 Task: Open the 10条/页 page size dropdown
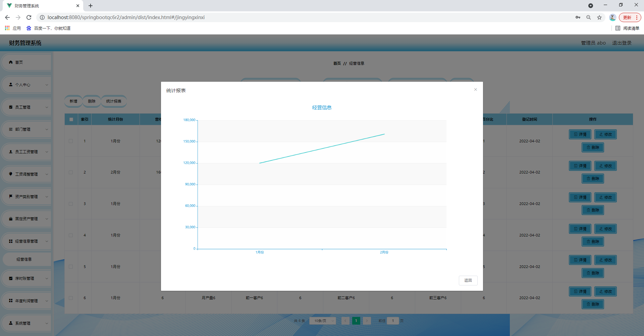click(x=323, y=321)
